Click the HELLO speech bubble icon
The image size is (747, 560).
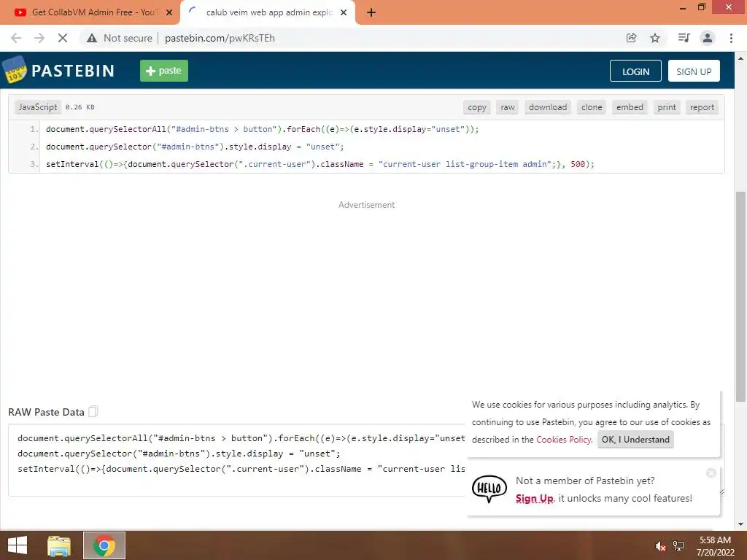tap(489, 489)
